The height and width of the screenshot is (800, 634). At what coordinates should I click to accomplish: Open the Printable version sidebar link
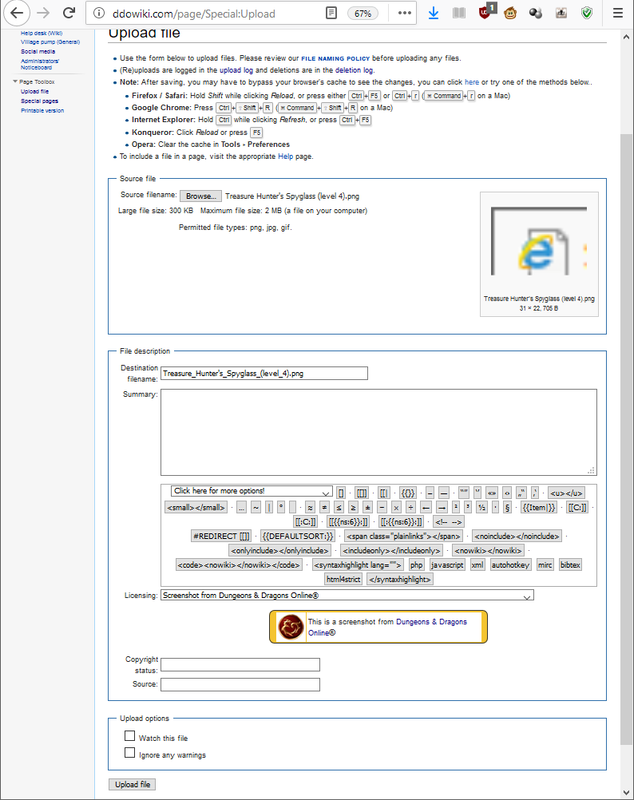(x=42, y=110)
